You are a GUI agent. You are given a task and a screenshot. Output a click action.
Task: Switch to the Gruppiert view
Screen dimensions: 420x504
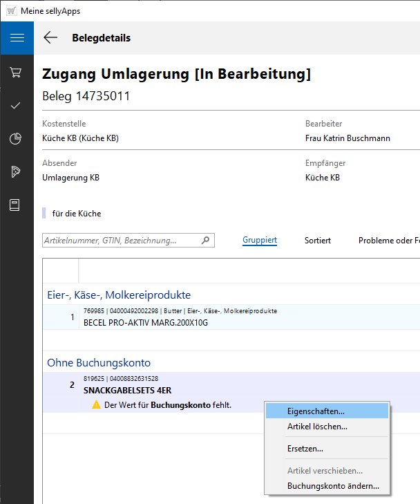260,241
